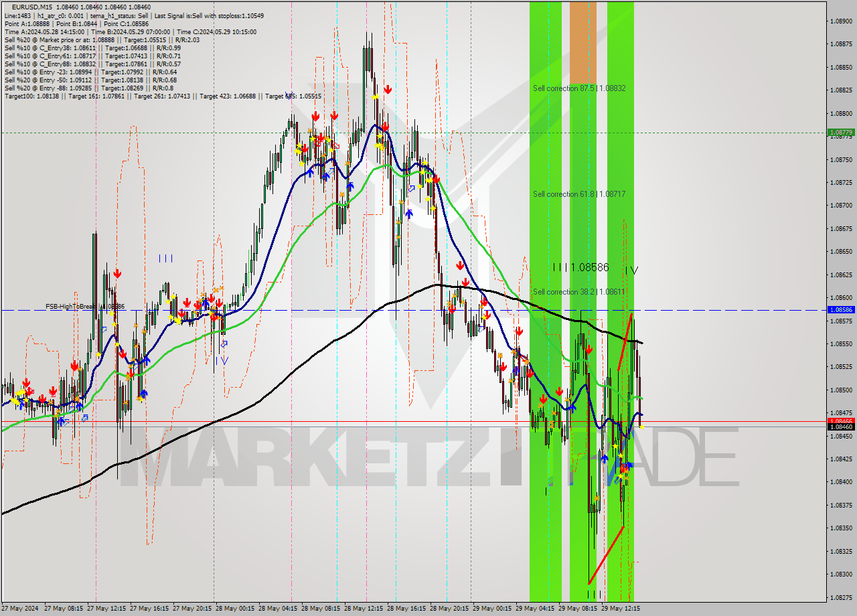Click the 1.08800 price axis label
Image resolution: width=857 pixels, height=616 pixels.
(840, 113)
